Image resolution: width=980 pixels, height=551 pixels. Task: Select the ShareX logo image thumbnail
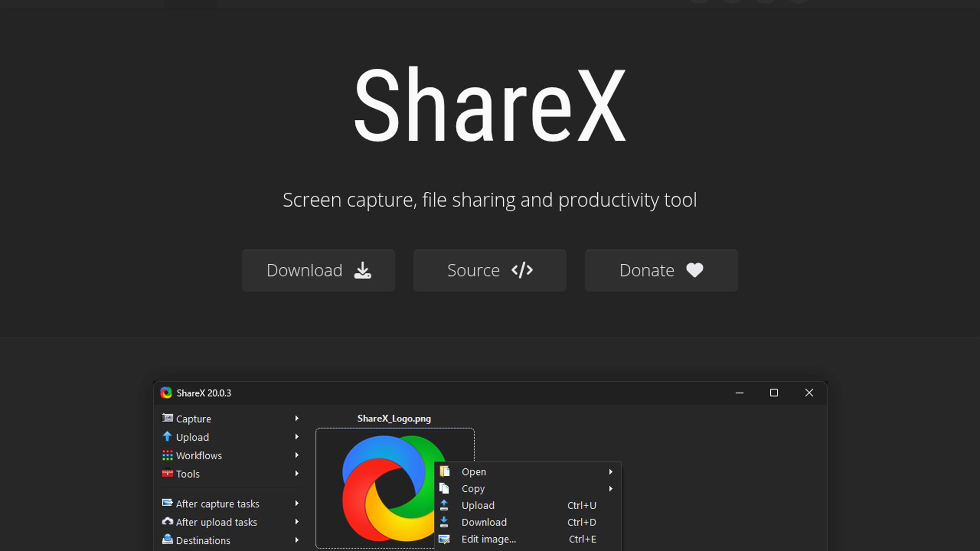pos(395,488)
